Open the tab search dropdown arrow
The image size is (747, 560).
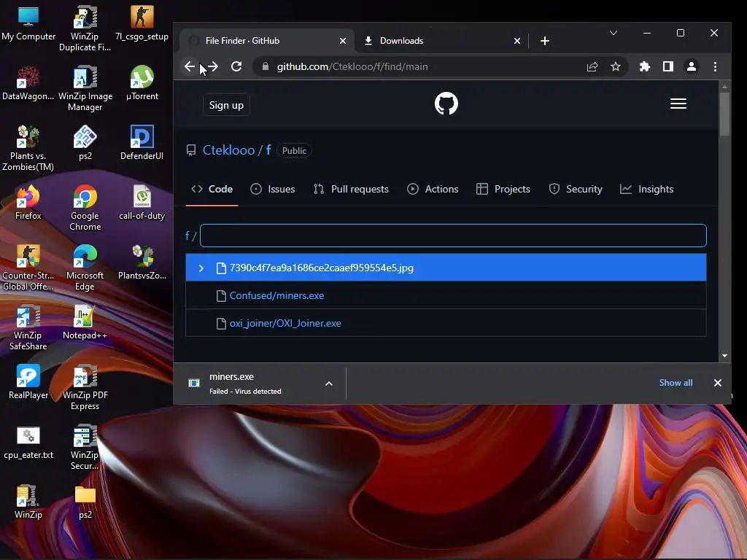(614, 33)
